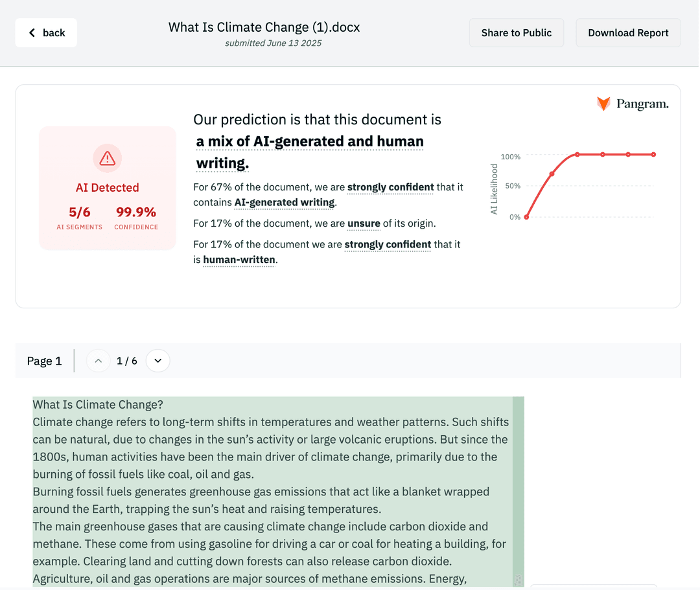Click the Pangram fox logo icon

click(x=603, y=104)
